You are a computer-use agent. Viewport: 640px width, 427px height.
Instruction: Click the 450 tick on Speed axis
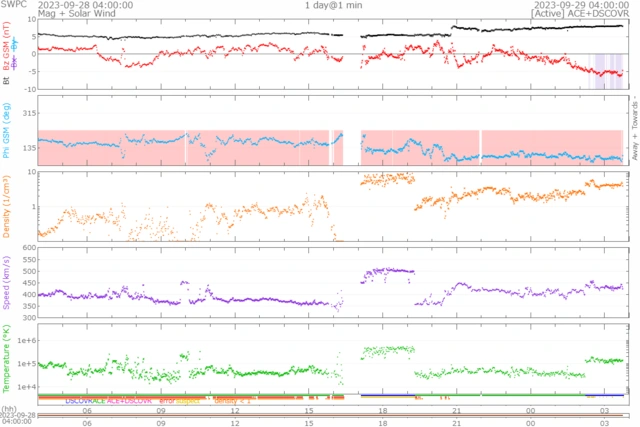coord(29,283)
